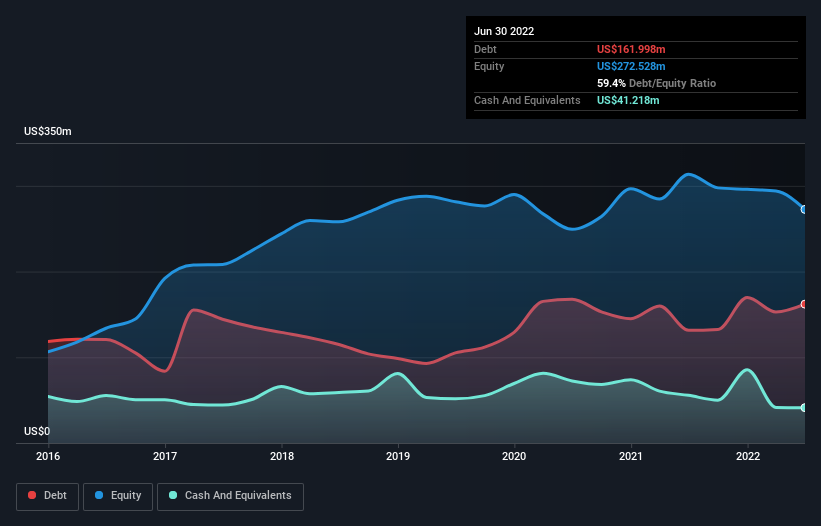
Task: Click the 2017 axis label
Action: [165, 456]
